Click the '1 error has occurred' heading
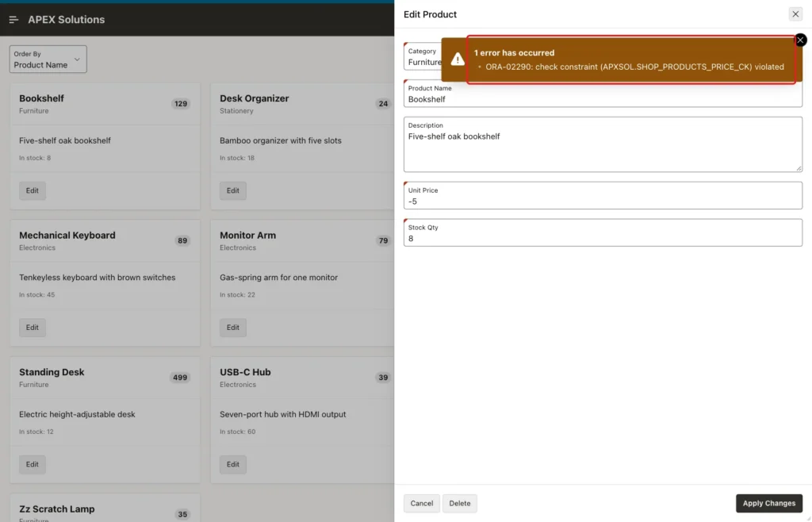The image size is (812, 522). [514, 53]
